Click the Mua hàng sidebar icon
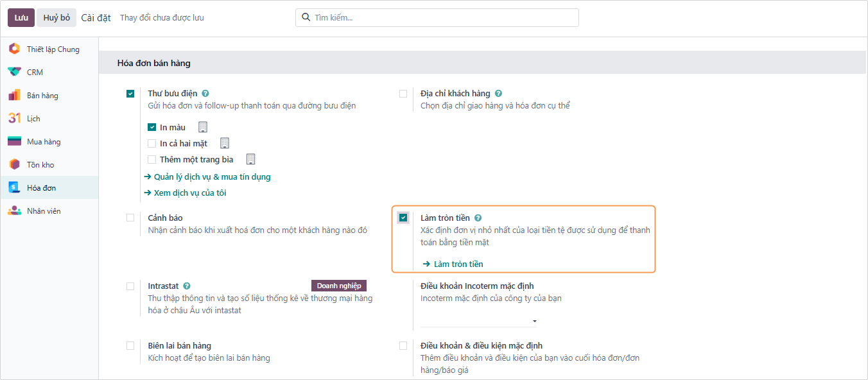868x380 pixels. [14, 141]
